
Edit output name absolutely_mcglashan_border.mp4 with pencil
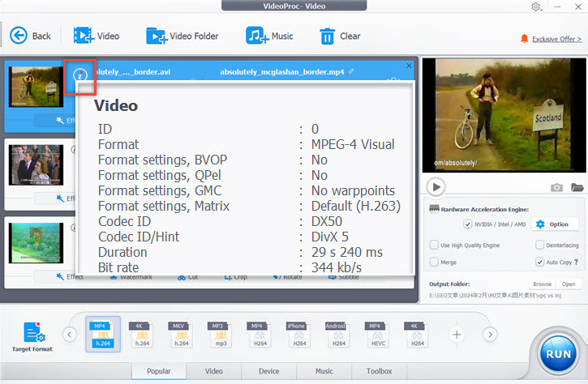point(350,71)
